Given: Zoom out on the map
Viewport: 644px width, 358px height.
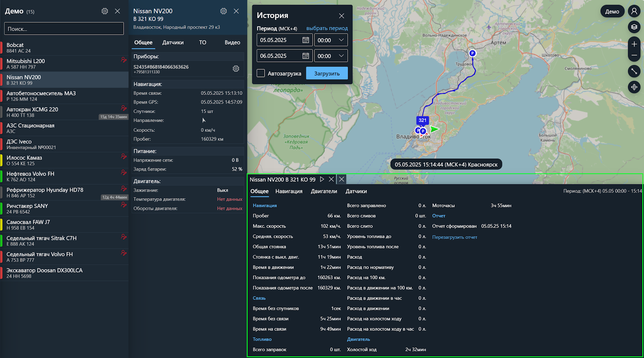Looking at the screenshot, I should (634, 55).
